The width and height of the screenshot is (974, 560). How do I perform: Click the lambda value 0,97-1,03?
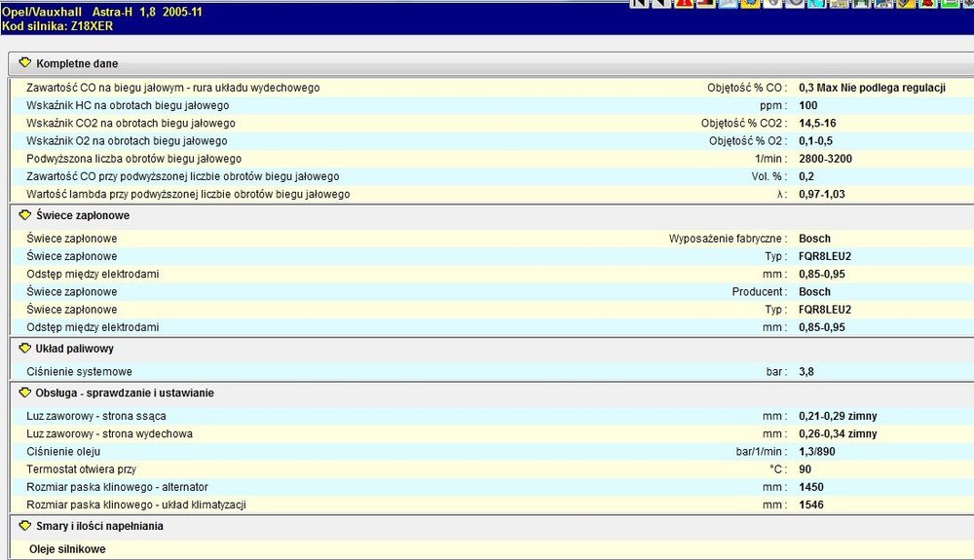coord(824,194)
